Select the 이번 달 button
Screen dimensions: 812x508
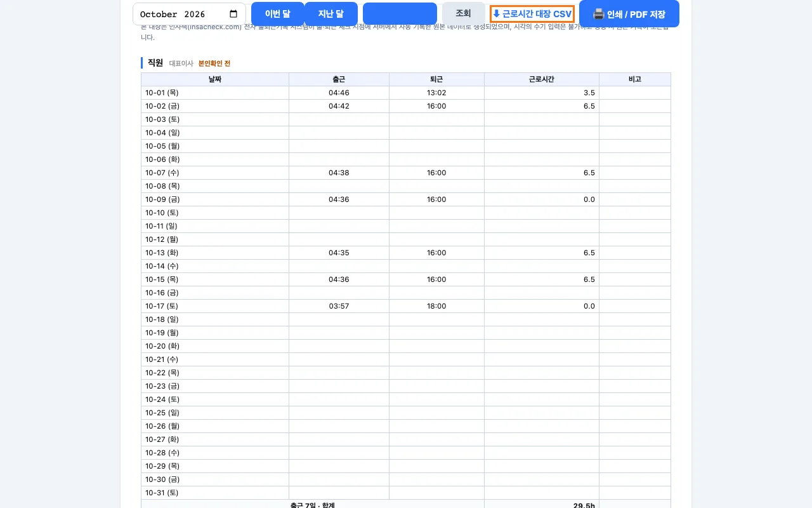pyautogui.click(x=277, y=13)
